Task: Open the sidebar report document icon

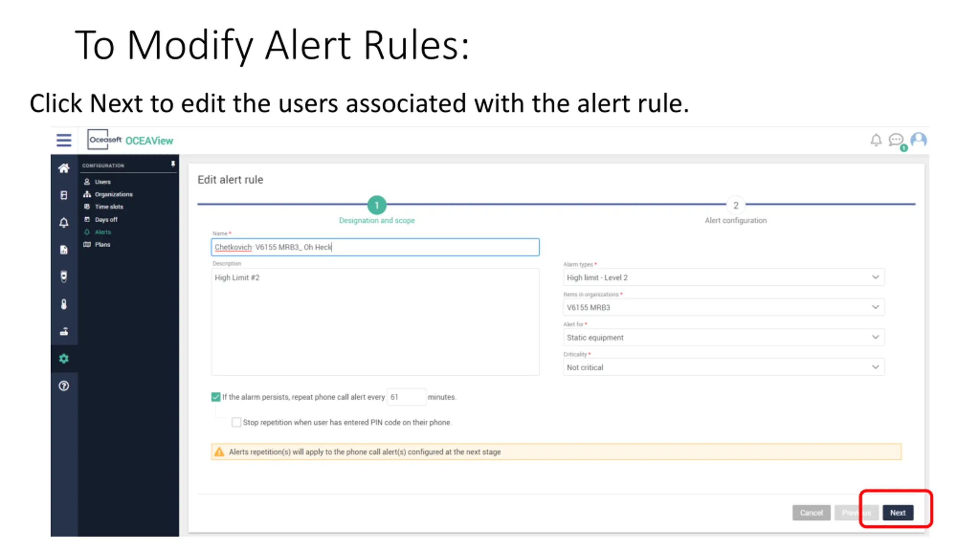Action: [x=64, y=249]
